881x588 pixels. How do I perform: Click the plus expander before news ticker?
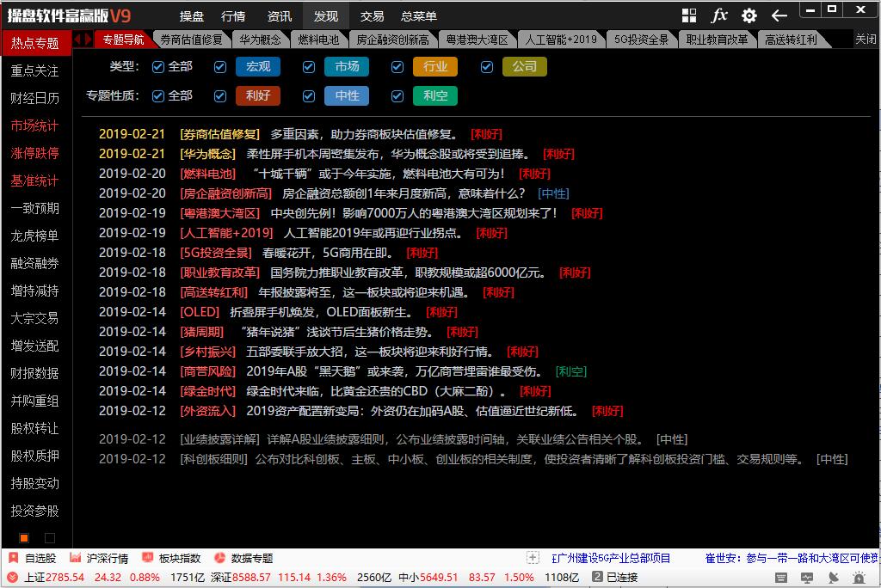[x=533, y=558]
